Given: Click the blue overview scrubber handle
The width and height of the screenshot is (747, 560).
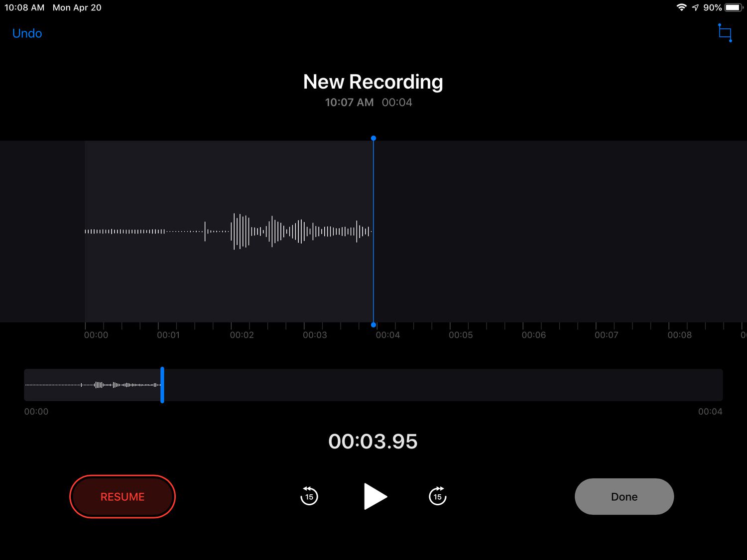Looking at the screenshot, I should [x=162, y=385].
